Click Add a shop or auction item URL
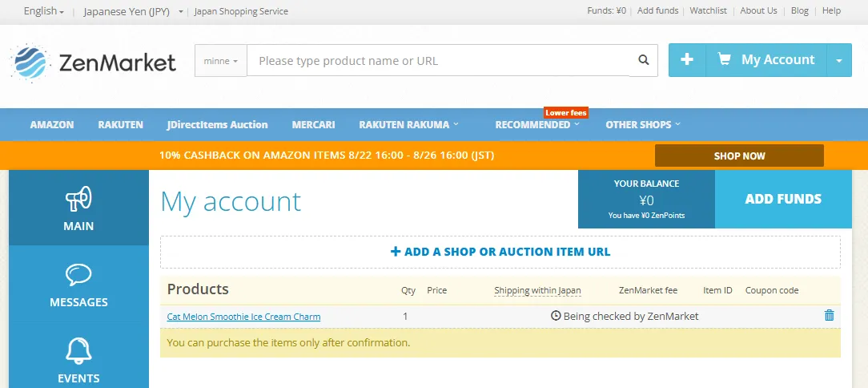The width and height of the screenshot is (868, 388). pos(500,253)
